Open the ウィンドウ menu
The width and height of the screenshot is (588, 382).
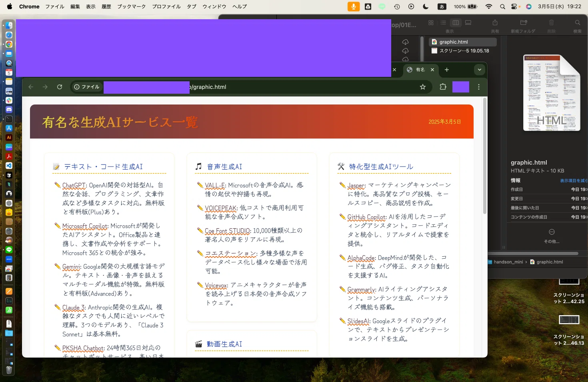pos(214,6)
